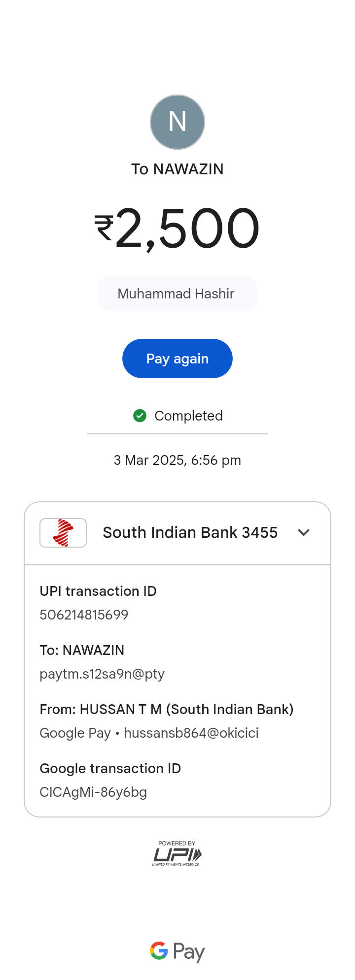Click hussansb864@okicici sender UPI address
The image size is (355, 980).
[x=191, y=733]
